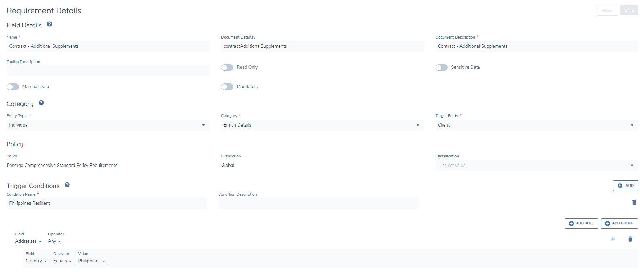Viewport: 644px width, 276px height.
Task: Open the Equals operator dropdown
Action: 63,261
